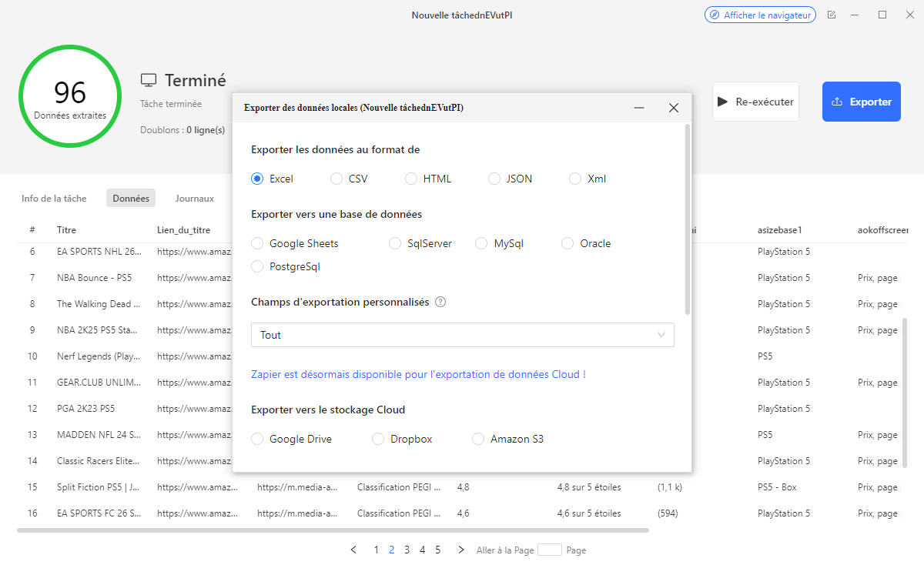Viewport: 924px width, 565px height.
Task: Go to page 3 of results
Action: pos(407,550)
